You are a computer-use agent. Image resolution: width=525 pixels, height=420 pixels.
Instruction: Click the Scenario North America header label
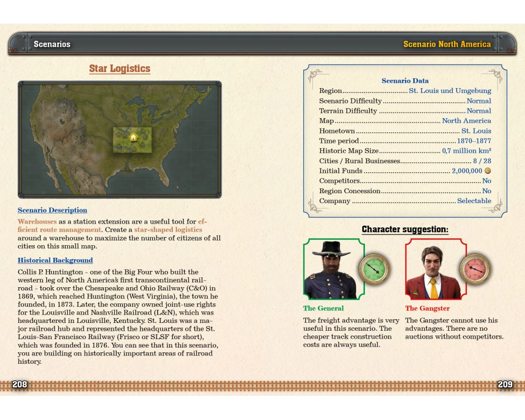(x=447, y=45)
